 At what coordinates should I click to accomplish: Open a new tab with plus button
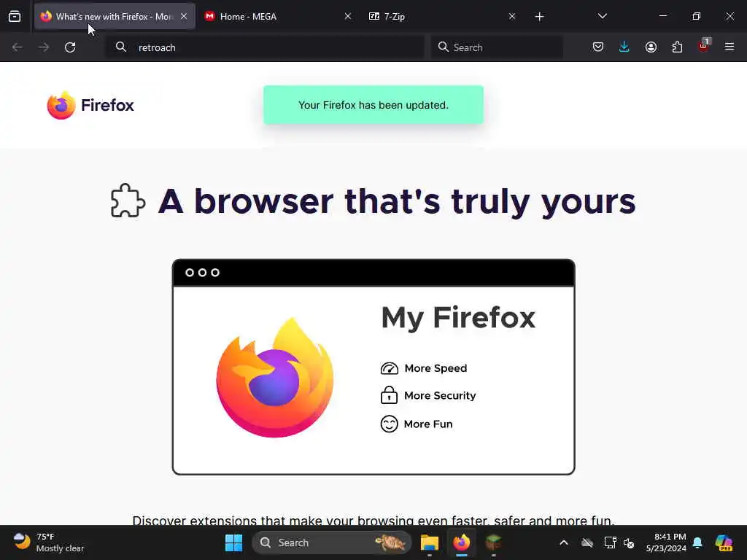(x=539, y=17)
